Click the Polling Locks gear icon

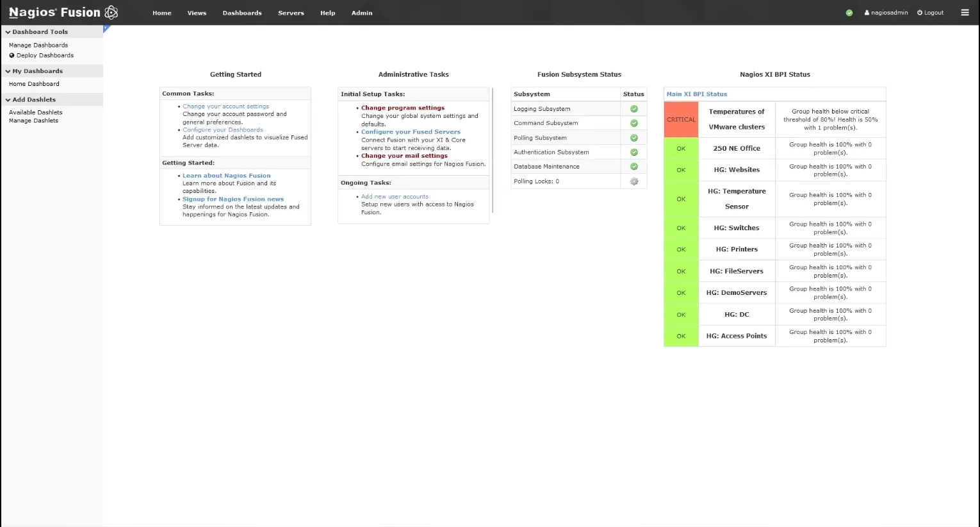(x=634, y=181)
